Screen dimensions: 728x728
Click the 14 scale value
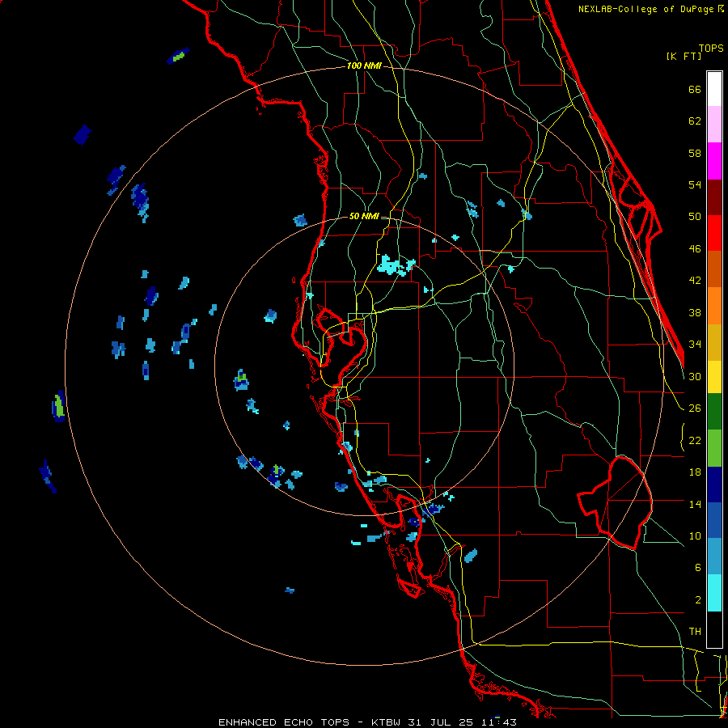click(x=695, y=504)
